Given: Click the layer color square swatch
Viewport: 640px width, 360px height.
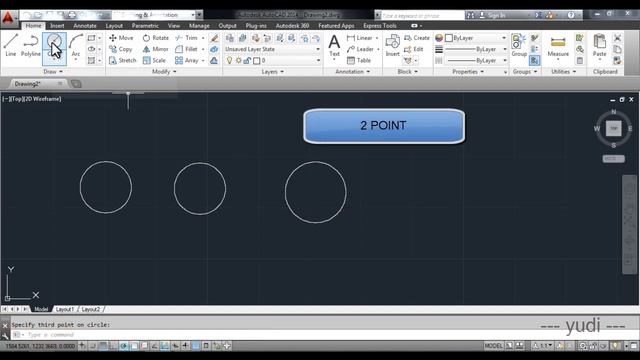Looking at the screenshot, I should [x=257, y=60].
